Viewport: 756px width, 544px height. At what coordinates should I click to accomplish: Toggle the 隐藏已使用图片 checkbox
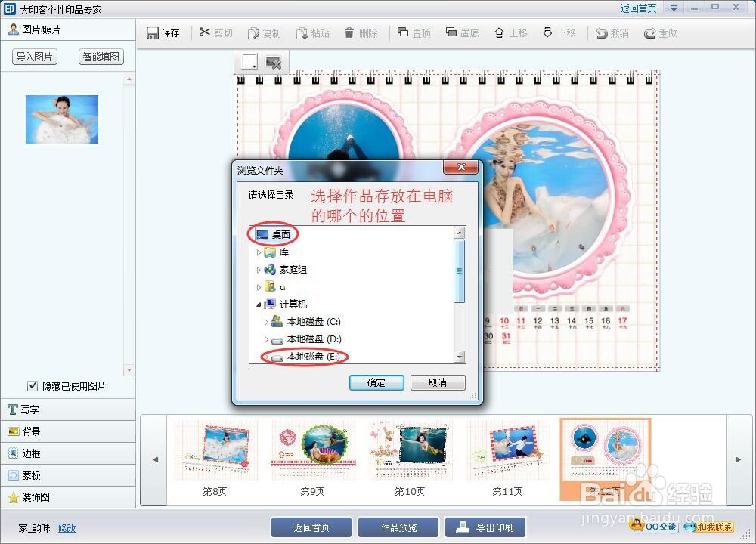(33, 385)
